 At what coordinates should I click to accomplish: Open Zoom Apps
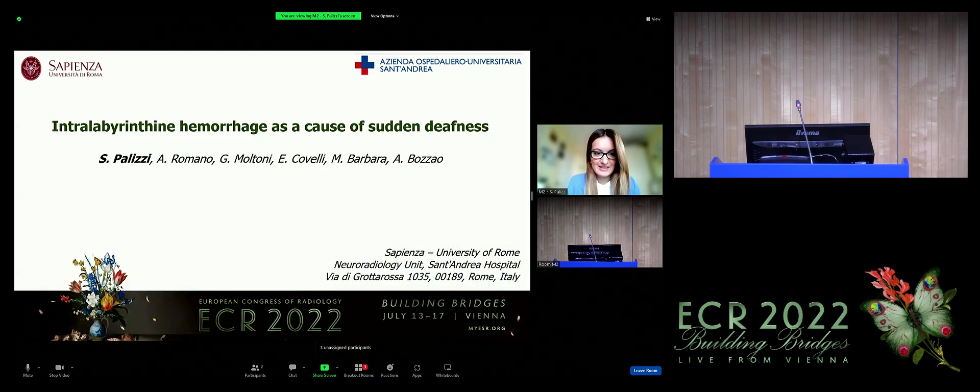click(417, 371)
